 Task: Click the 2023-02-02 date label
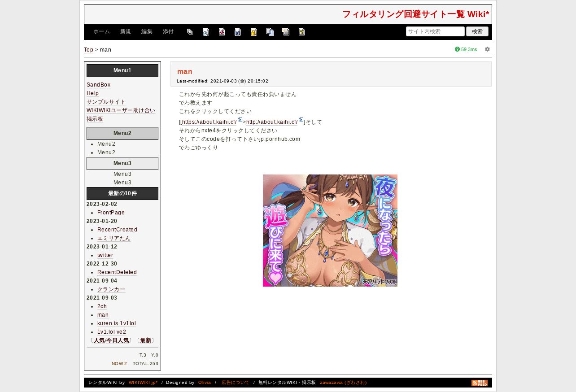[x=102, y=204]
